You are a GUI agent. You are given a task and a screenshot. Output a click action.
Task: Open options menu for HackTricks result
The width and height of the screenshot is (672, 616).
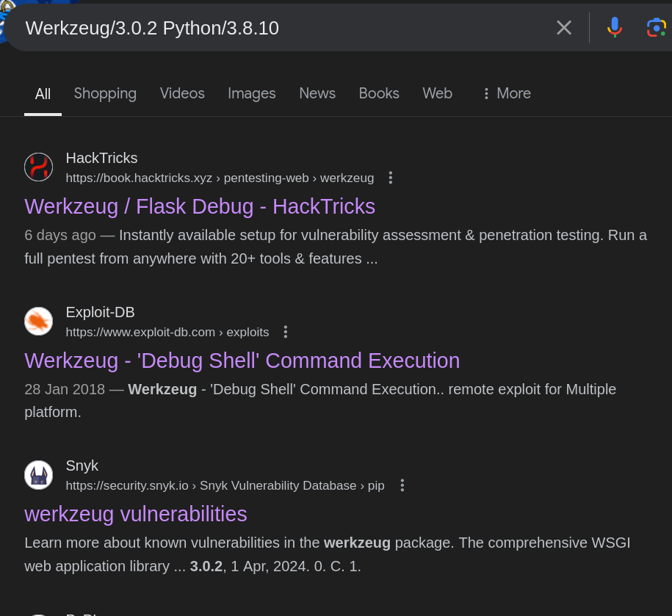pyautogui.click(x=390, y=178)
